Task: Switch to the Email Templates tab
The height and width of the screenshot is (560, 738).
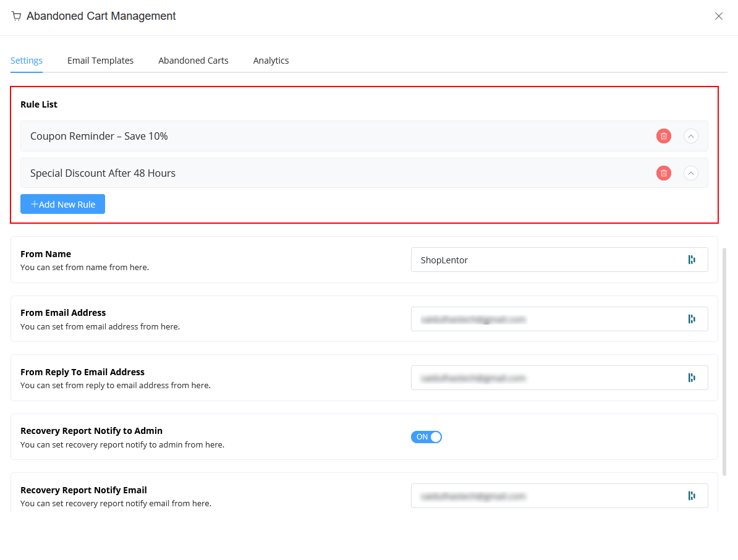Action: [100, 60]
